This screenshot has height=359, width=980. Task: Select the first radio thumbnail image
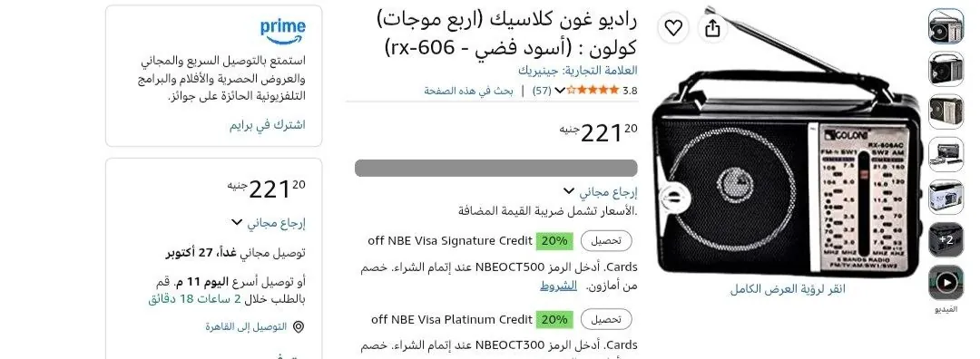pyautogui.click(x=946, y=26)
